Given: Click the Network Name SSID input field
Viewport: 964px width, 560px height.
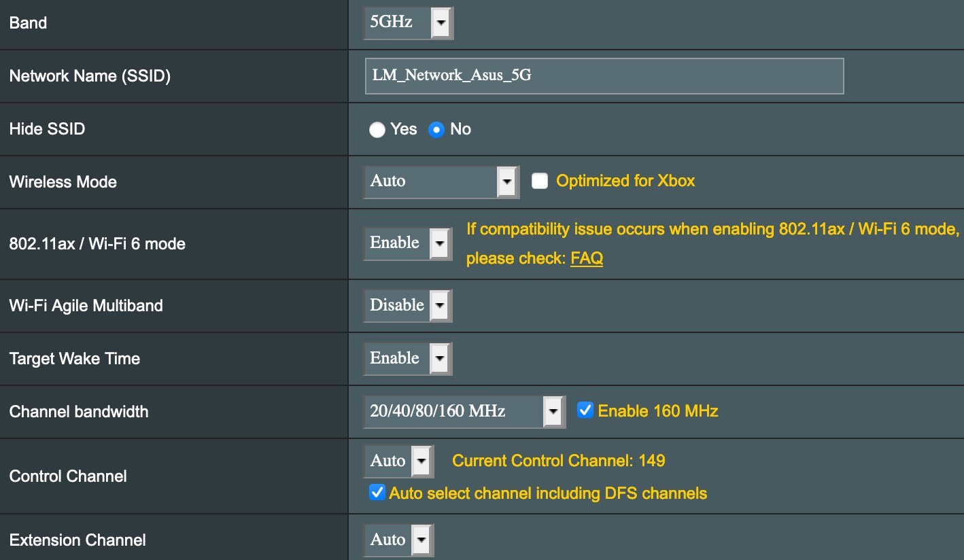Looking at the screenshot, I should point(604,75).
